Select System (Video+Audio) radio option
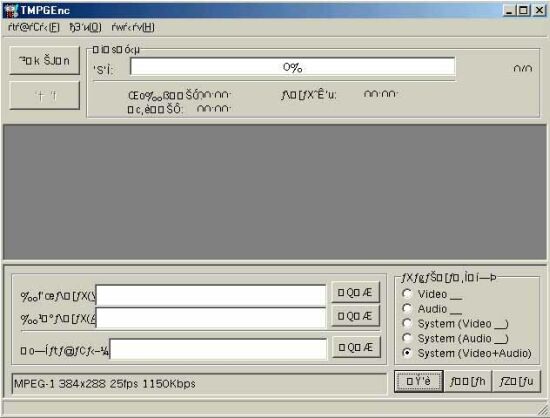This screenshot has width=550, height=418. tap(407, 352)
